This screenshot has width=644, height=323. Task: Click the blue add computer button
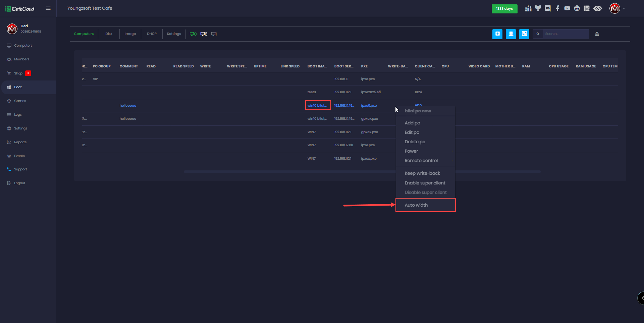pyautogui.click(x=497, y=34)
